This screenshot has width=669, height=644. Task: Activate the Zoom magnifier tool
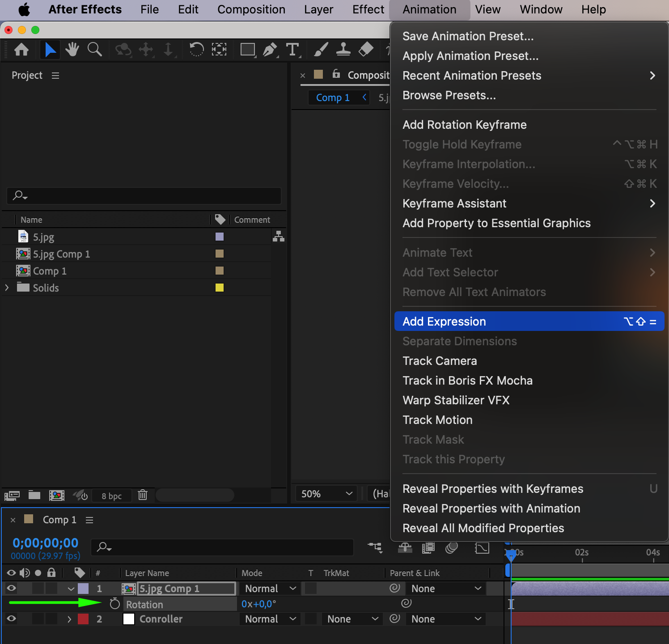[94, 49]
